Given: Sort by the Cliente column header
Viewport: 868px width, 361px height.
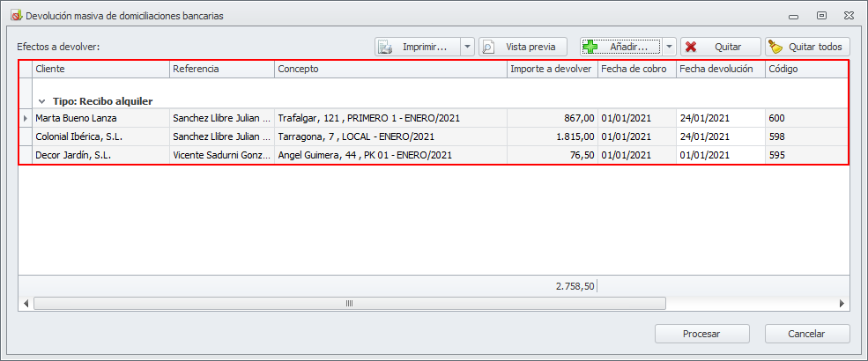Looking at the screenshot, I should tap(100, 69).
